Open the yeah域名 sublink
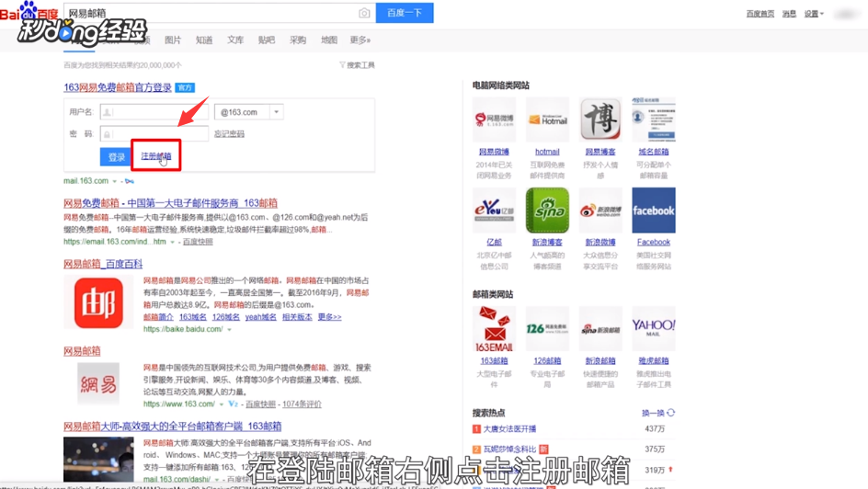 click(x=261, y=317)
